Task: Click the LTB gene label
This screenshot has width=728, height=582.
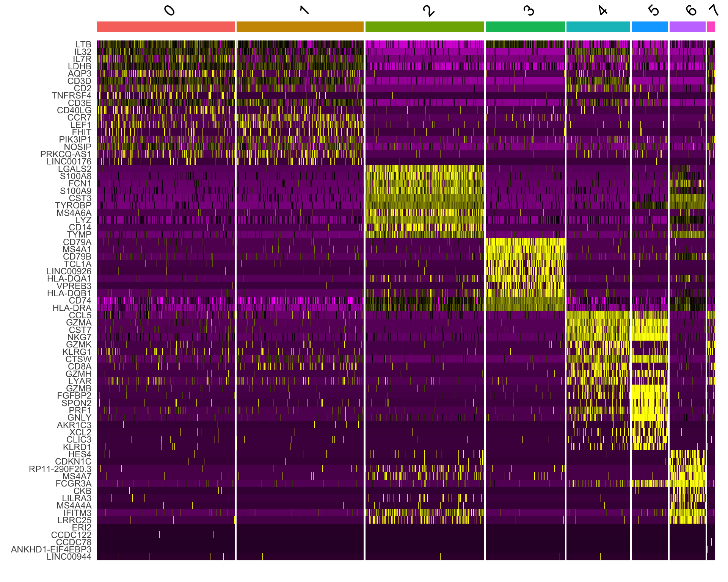Action: click(x=83, y=44)
